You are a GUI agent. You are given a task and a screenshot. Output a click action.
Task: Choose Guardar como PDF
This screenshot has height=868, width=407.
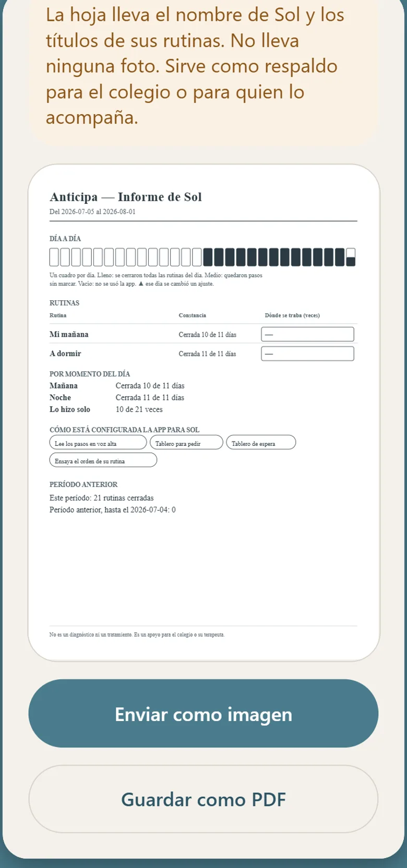point(203,799)
